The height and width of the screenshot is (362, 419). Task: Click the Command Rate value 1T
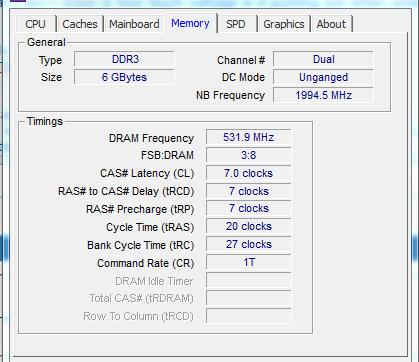coord(249,262)
